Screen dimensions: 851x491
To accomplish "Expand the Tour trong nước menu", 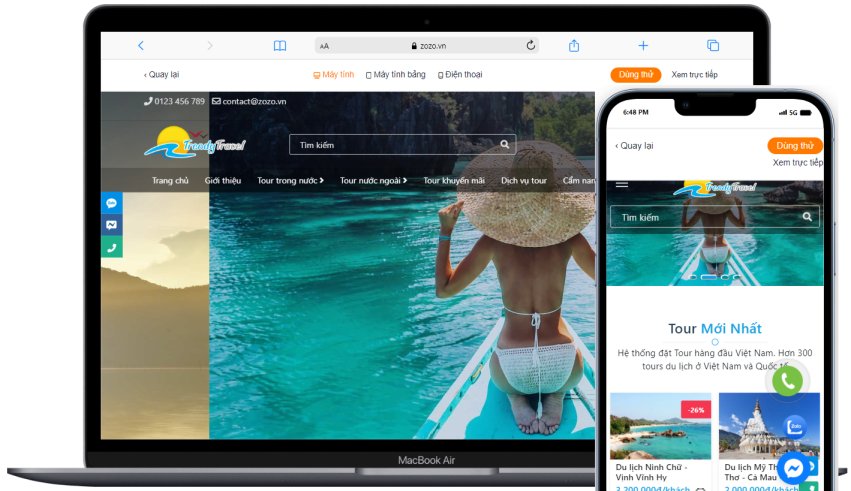I will click(290, 181).
